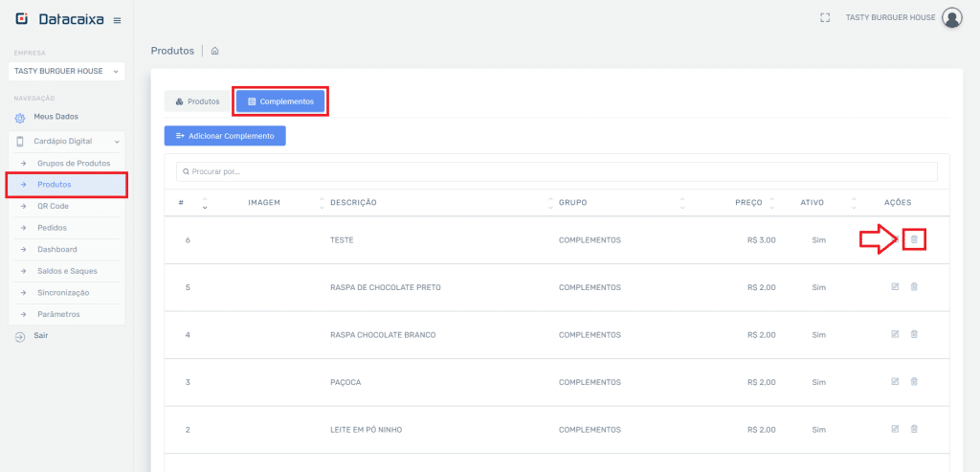Go to QR Code sidebar item
Screen dimensions: 980x472
pyautogui.click(x=53, y=206)
